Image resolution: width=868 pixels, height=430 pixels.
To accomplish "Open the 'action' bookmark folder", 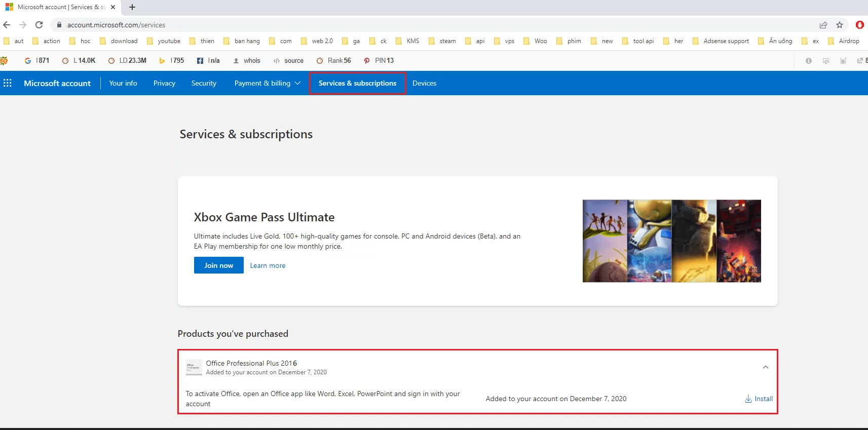I will click(x=46, y=41).
